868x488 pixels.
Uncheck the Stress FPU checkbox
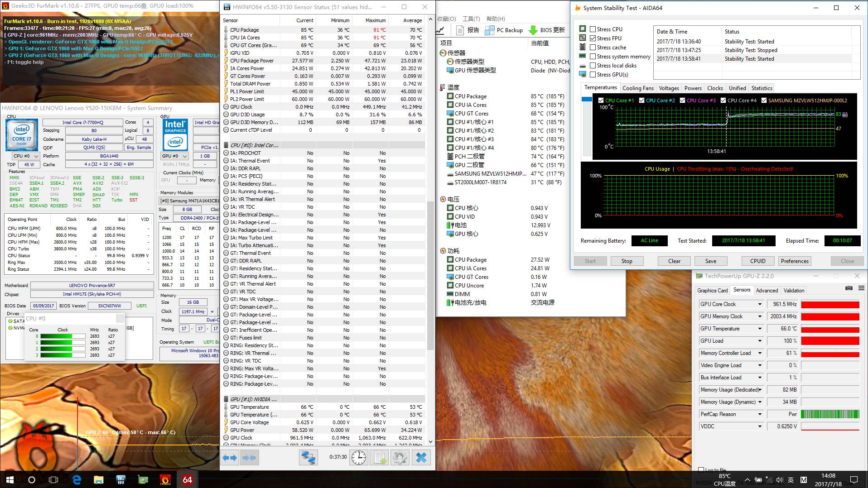(593, 38)
